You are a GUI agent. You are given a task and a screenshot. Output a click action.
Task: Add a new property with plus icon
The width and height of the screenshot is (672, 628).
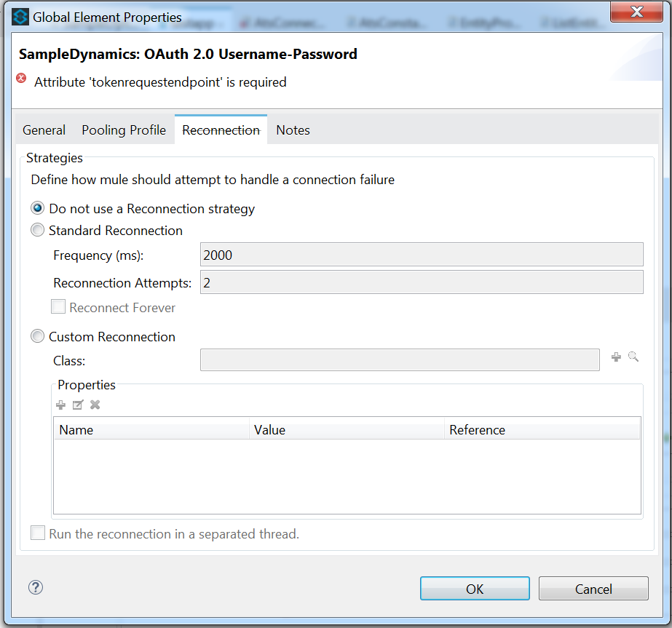point(61,405)
